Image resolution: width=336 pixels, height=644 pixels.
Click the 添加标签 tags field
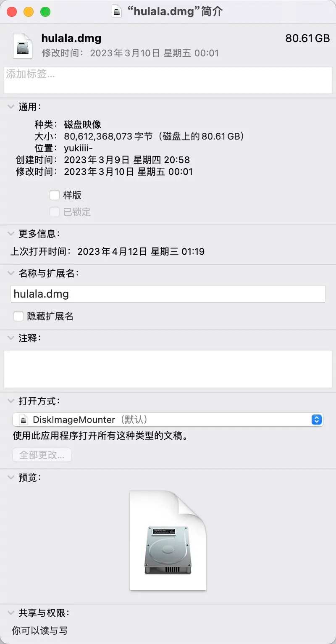pyautogui.click(x=168, y=80)
